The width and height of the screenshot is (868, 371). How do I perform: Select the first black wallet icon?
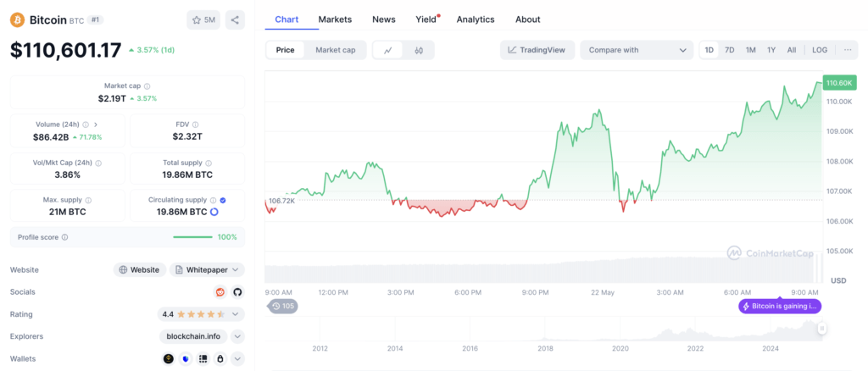169,359
